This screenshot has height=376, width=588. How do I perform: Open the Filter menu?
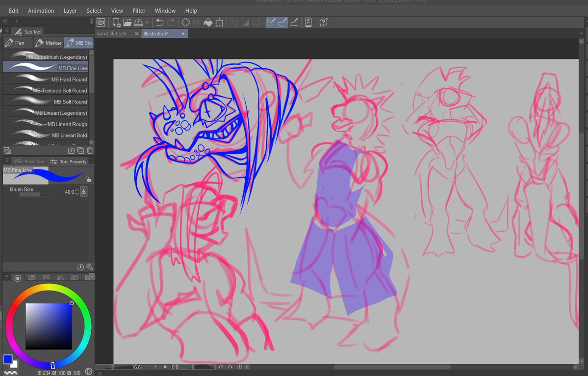click(139, 10)
